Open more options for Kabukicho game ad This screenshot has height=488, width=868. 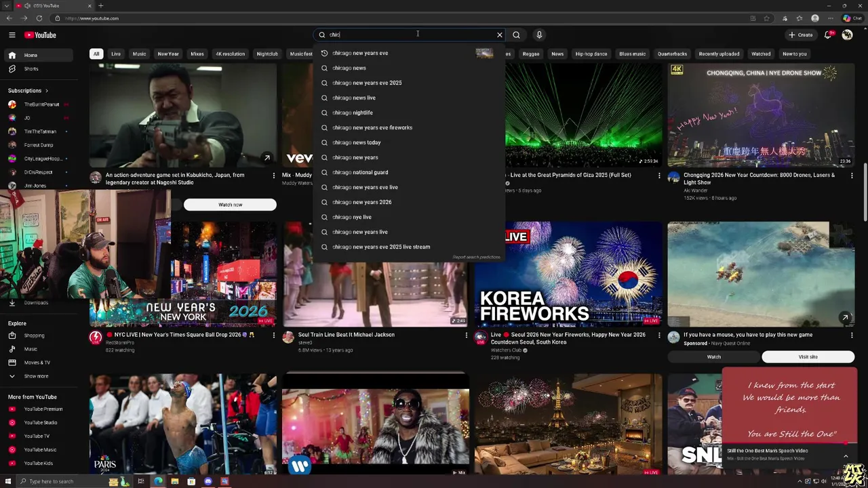point(273,176)
